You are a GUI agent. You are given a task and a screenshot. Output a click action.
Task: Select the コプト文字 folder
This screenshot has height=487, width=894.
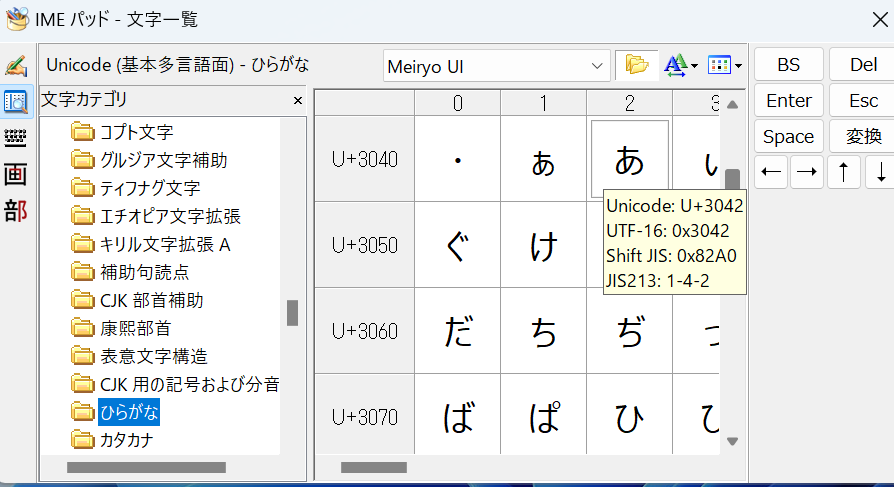coord(122,132)
